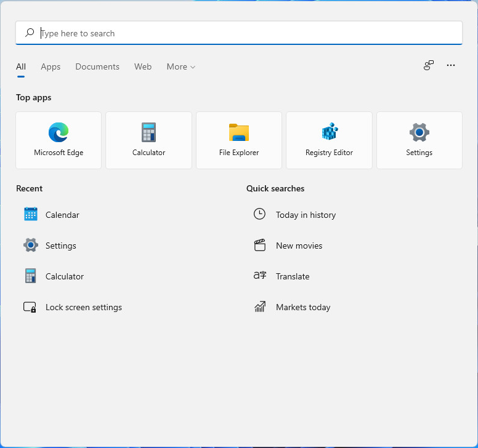Focus the Type here to search field

tap(239, 33)
